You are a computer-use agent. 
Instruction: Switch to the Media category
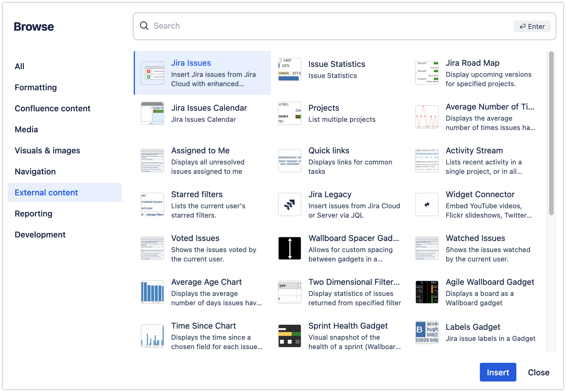[26, 129]
